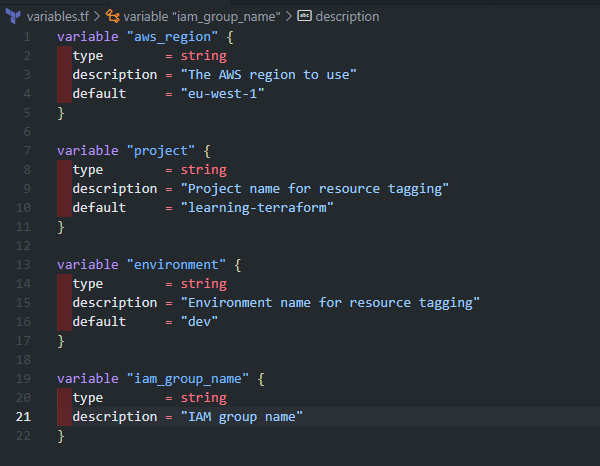Click line number 1 in gutter
Screen dimensions: 600x466
tap(27, 37)
